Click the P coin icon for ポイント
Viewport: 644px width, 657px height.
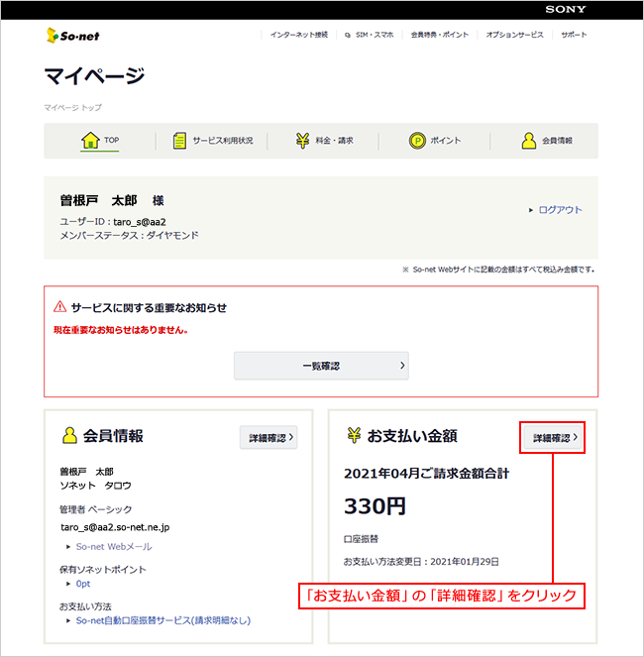click(x=417, y=141)
